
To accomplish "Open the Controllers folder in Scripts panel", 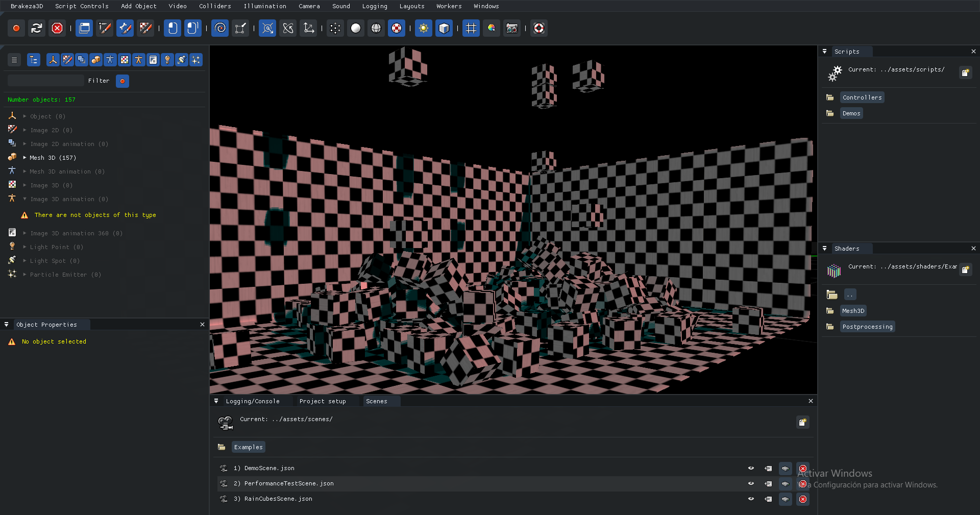I will click(x=862, y=97).
